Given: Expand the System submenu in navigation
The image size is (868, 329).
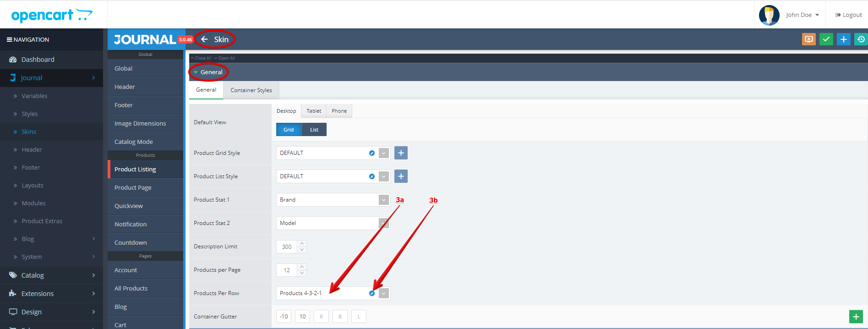Looking at the screenshot, I should pyautogui.click(x=93, y=257).
